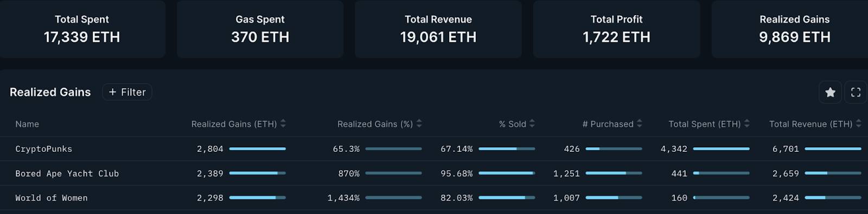The width and height of the screenshot is (868, 214).
Task: Click the star favorite icon
Action: point(830,92)
